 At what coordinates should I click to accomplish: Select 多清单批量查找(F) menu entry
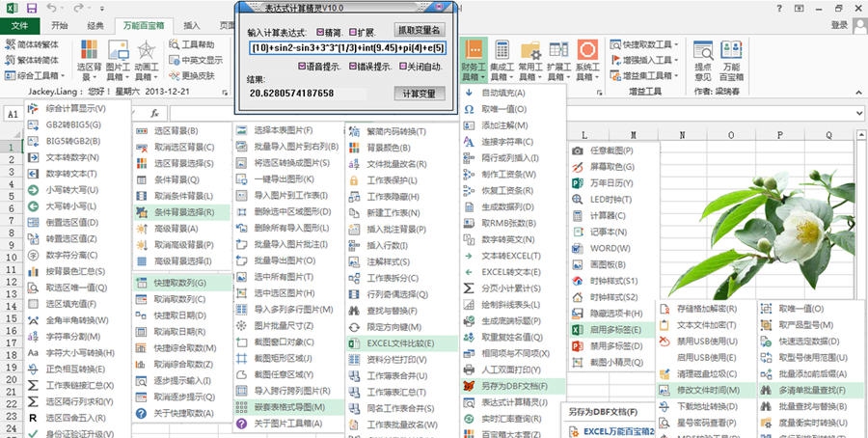[811, 390]
